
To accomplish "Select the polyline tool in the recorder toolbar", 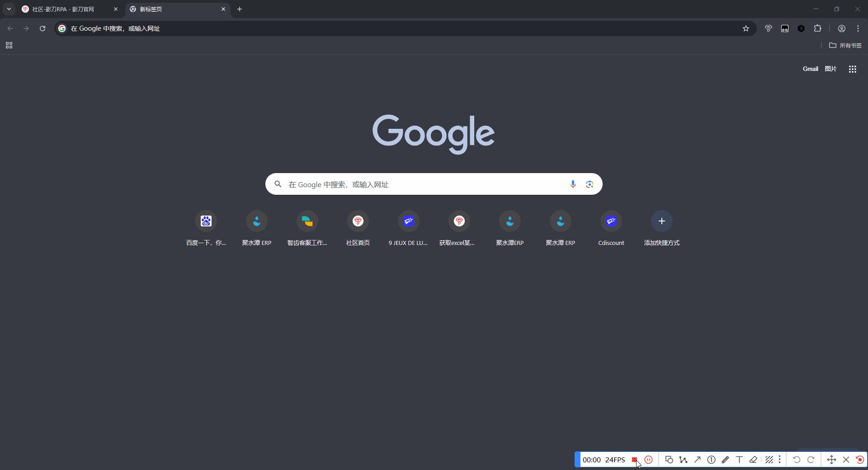I will click(683, 460).
